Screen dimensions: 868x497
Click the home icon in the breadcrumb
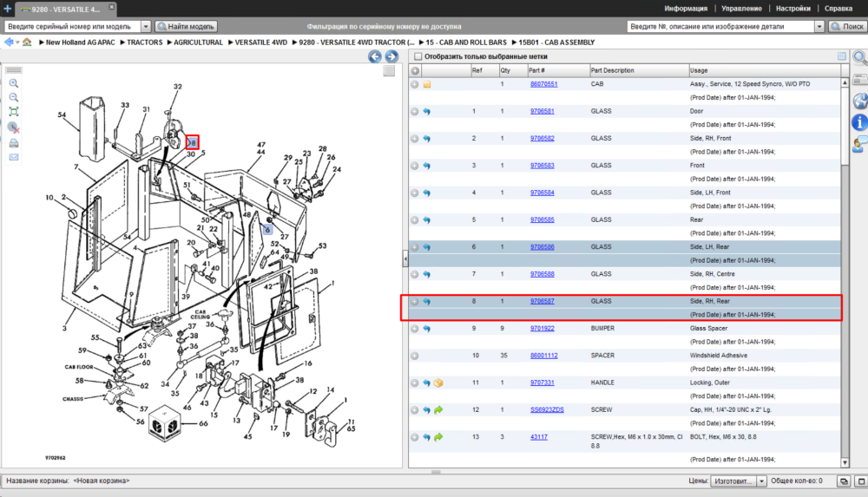(x=27, y=42)
